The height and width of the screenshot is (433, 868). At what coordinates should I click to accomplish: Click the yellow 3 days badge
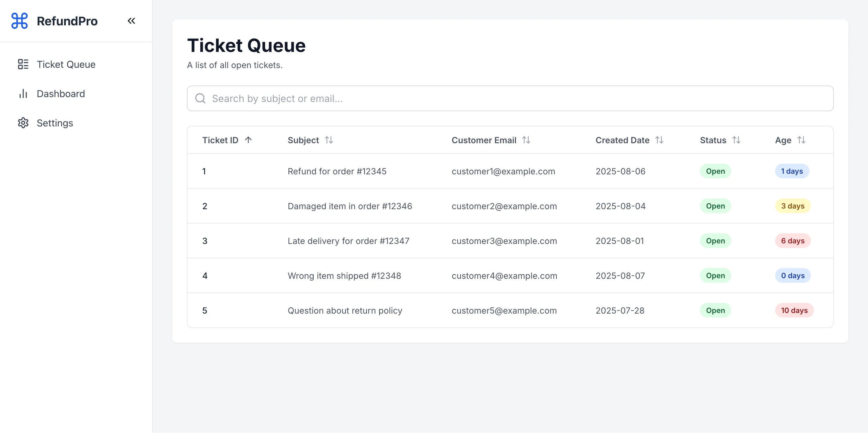(x=793, y=206)
